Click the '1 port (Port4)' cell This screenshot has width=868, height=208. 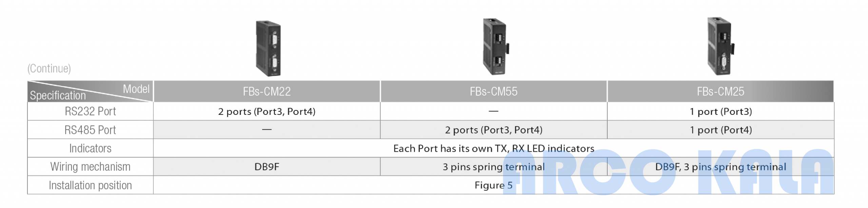point(721,130)
